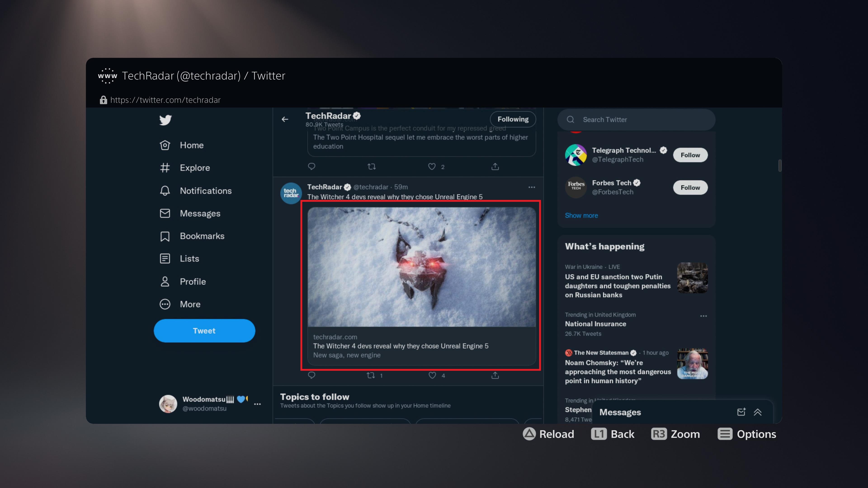Follow Telegraph Technology
This screenshot has height=488, width=868.
[690, 155]
